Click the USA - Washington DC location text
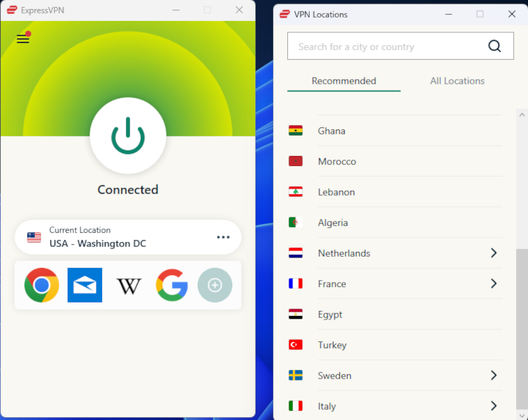This screenshot has height=420, width=528. (x=98, y=243)
